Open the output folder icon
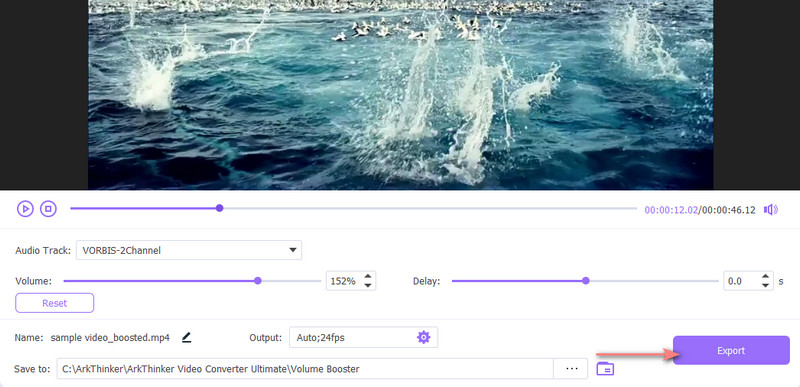This screenshot has width=800, height=387. (605, 369)
